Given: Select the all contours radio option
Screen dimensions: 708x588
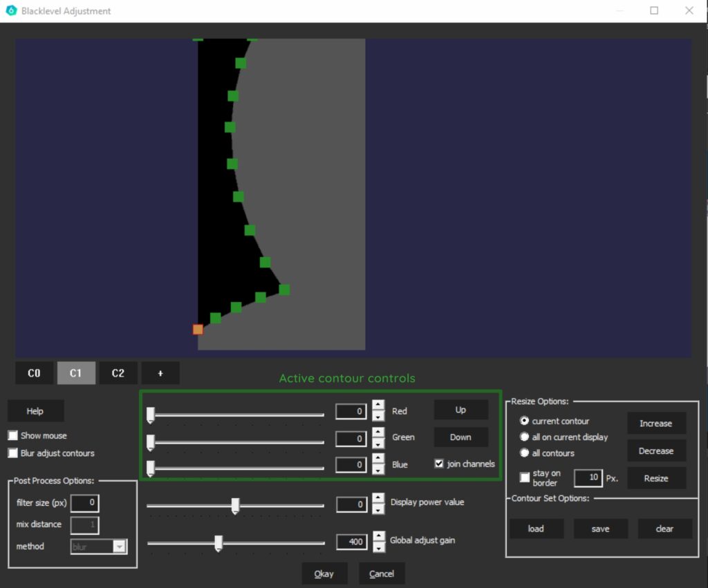Looking at the screenshot, I should (x=524, y=453).
